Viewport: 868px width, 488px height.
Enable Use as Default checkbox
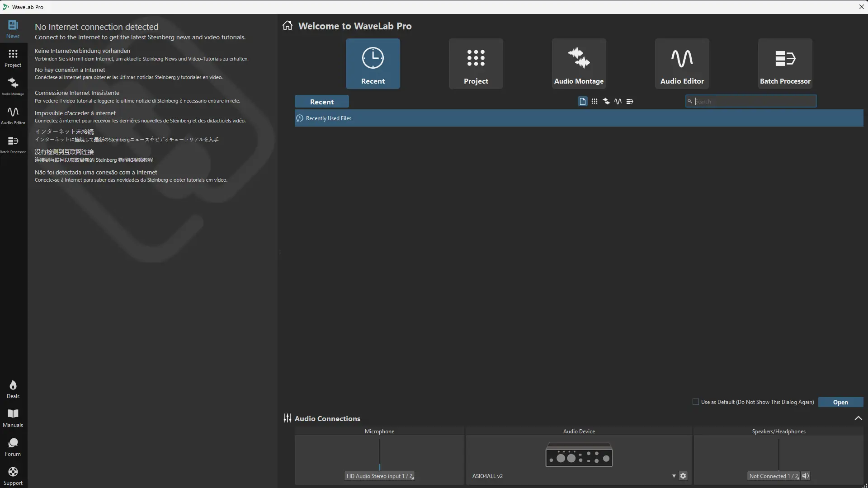click(x=696, y=402)
